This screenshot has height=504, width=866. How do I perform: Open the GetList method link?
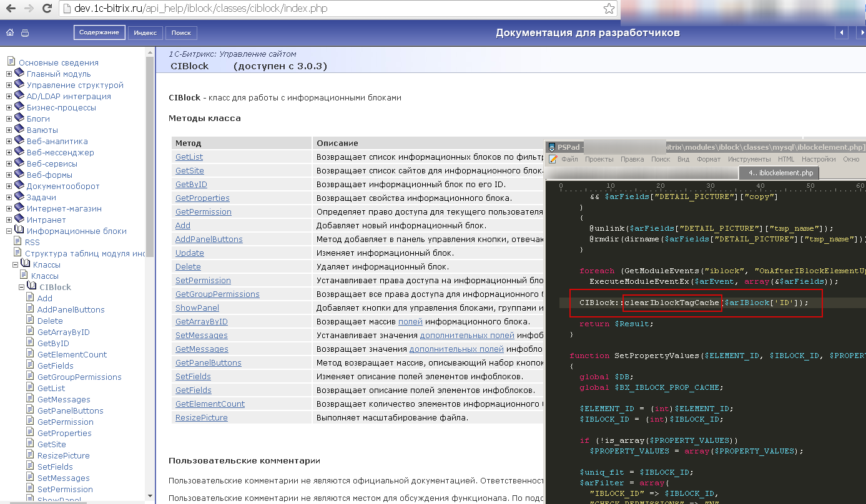(x=189, y=157)
